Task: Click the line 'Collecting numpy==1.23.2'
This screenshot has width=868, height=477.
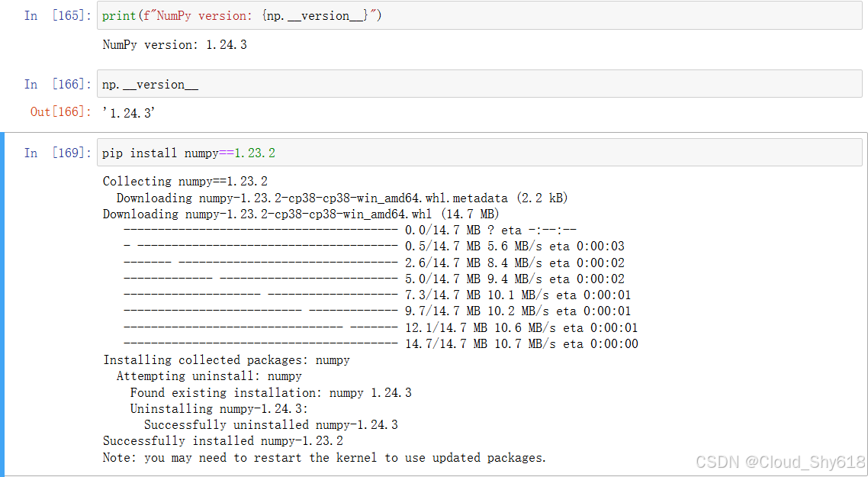Action: [185, 181]
